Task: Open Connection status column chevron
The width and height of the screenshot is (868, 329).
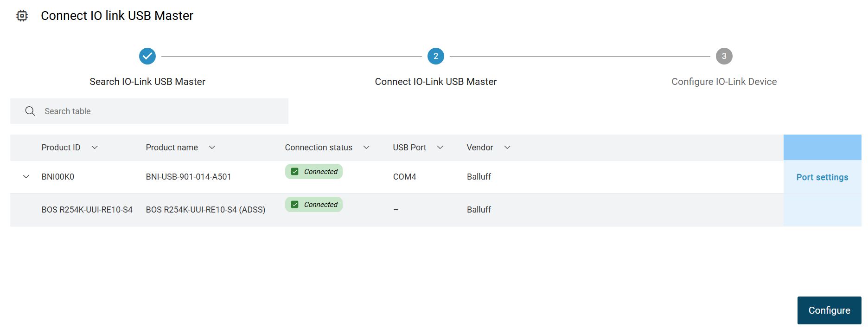Action: coord(366,148)
